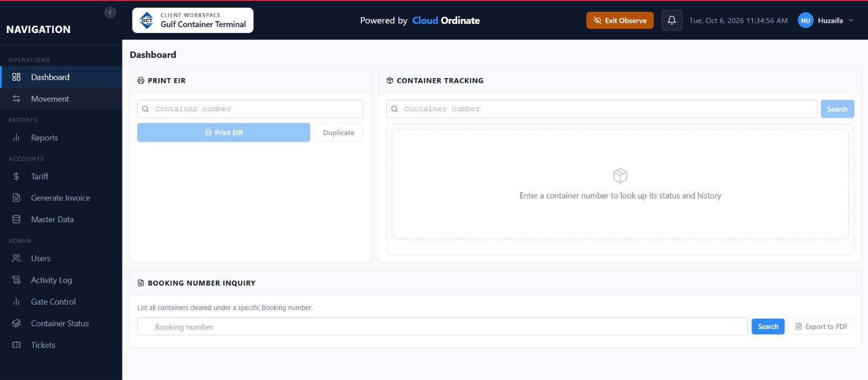Click the Users people icon
868x380 pixels.
coord(16,259)
